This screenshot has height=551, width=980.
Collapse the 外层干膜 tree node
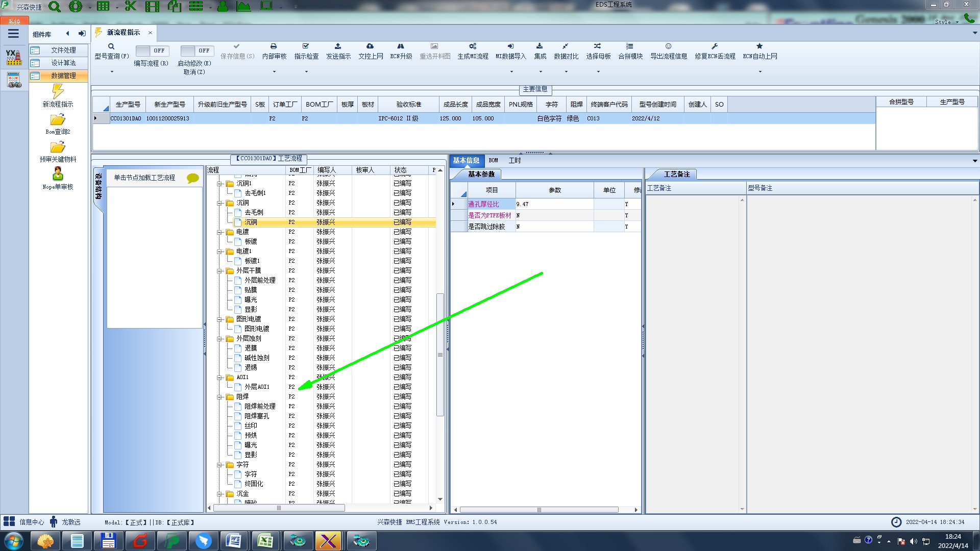[219, 271]
